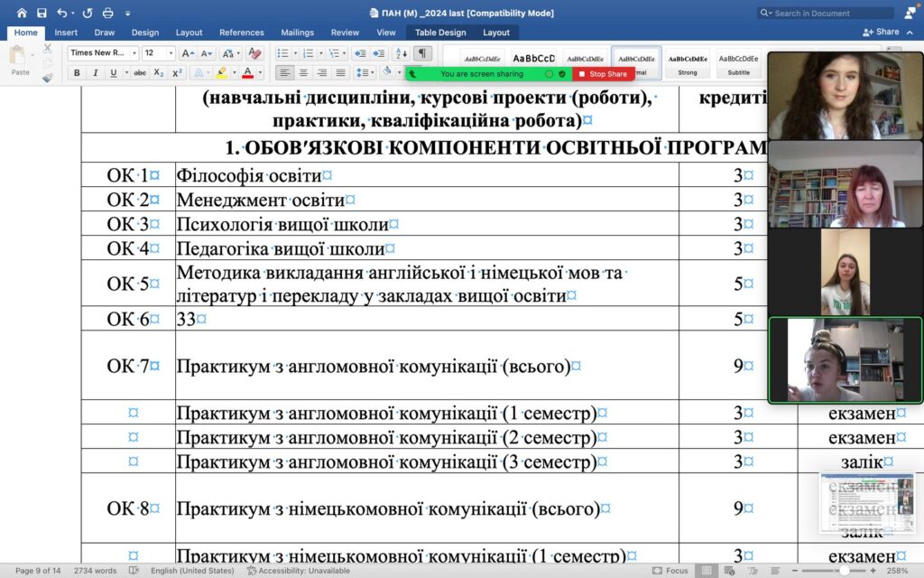The height and width of the screenshot is (578, 924).
Task: Apply subscript formatting
Action: (x=159, y=73)
